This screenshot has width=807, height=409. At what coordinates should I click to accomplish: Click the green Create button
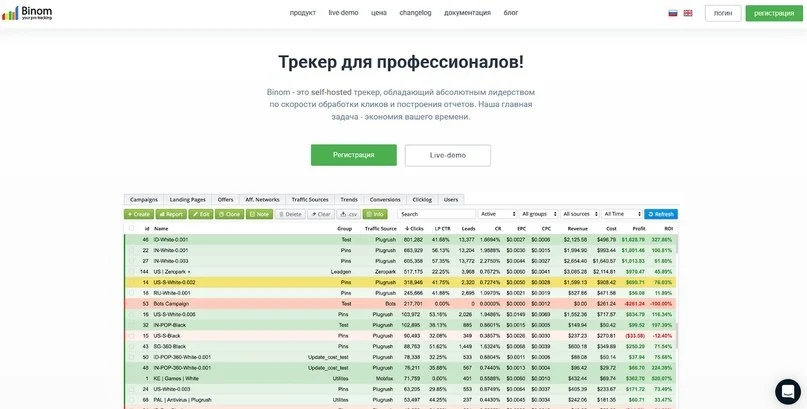coord(139,214)
